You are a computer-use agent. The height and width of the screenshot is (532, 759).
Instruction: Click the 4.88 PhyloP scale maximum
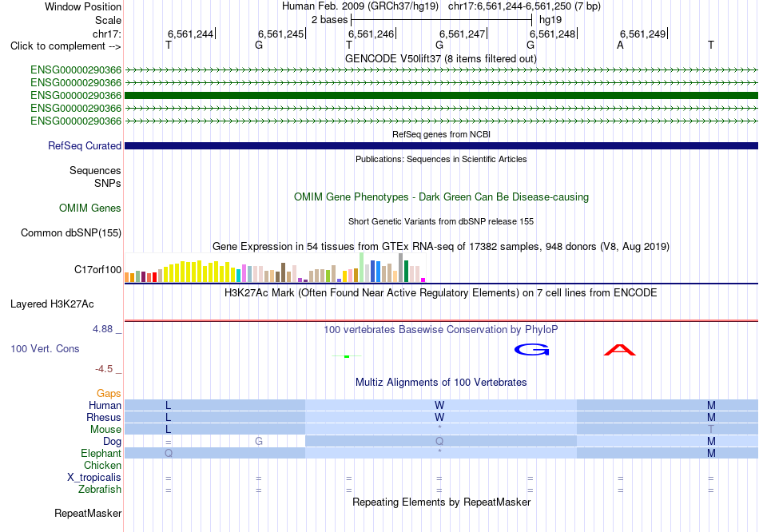[x=102, y=329]
